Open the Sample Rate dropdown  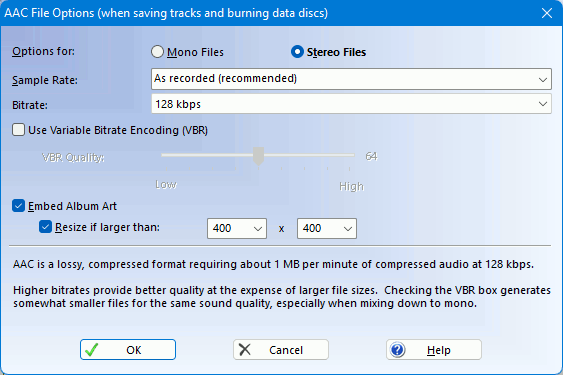point(351,79)
